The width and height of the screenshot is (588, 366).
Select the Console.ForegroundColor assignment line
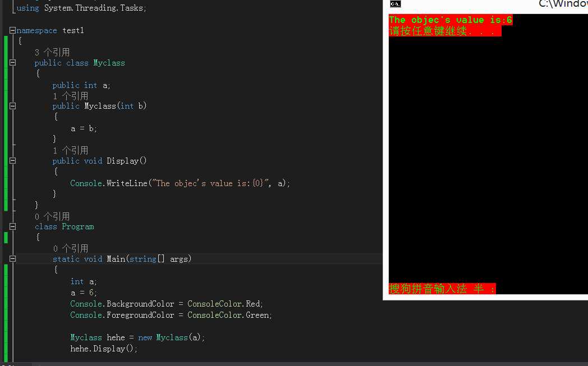coord(171,315)
